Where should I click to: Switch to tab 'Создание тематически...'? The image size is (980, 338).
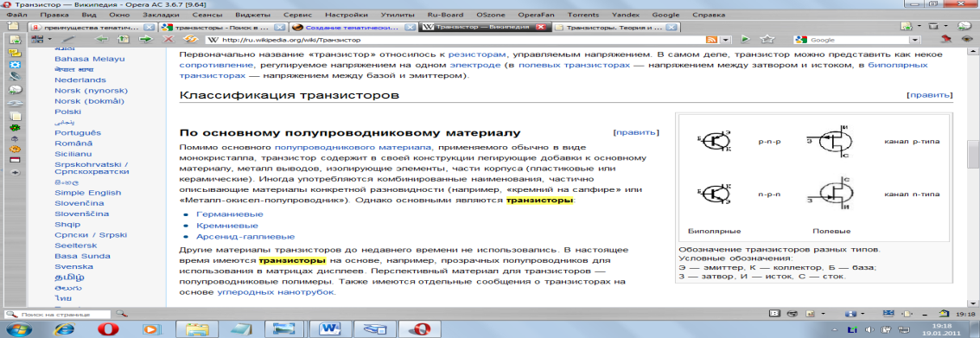coord(354,28)
